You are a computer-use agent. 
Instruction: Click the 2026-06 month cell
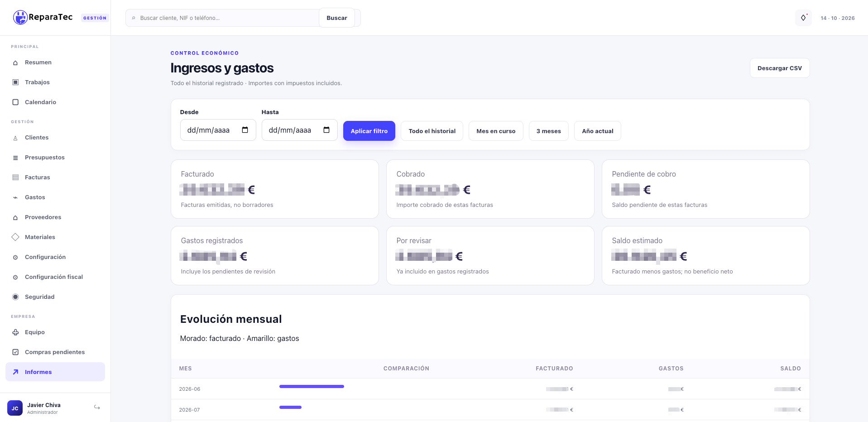pos(190,389)
